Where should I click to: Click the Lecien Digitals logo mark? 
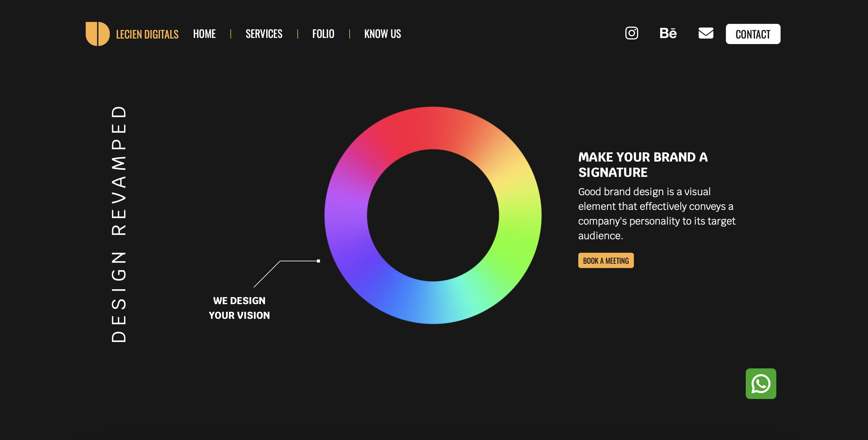tap(97, 34)
